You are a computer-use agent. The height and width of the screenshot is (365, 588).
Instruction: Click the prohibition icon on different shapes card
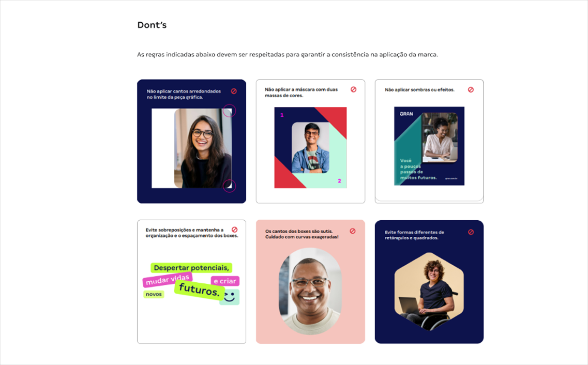[471, 232]
